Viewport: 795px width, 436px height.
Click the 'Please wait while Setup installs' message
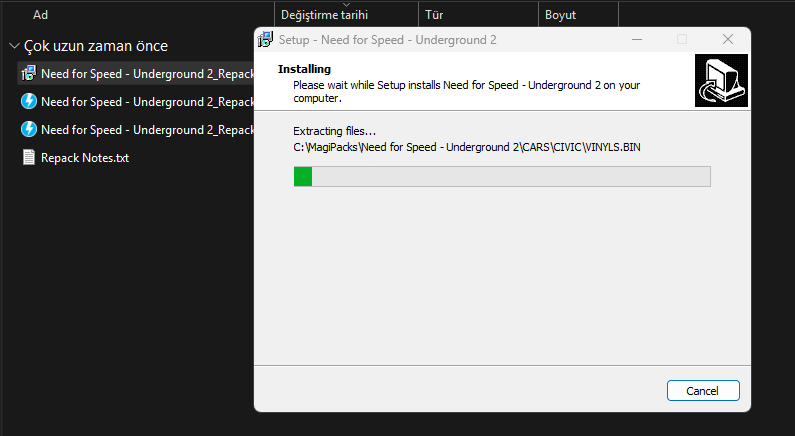coord(466,91)
